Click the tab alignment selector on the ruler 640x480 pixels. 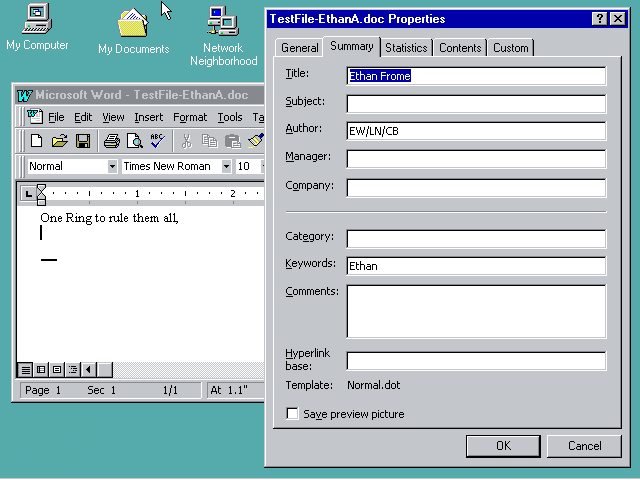(28, 194)
